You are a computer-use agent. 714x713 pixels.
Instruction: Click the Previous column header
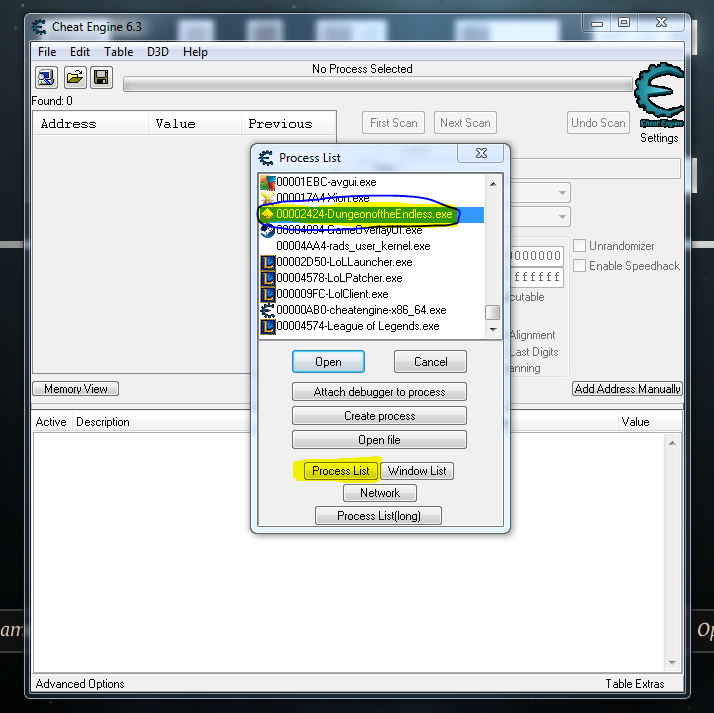coord(288,124)
